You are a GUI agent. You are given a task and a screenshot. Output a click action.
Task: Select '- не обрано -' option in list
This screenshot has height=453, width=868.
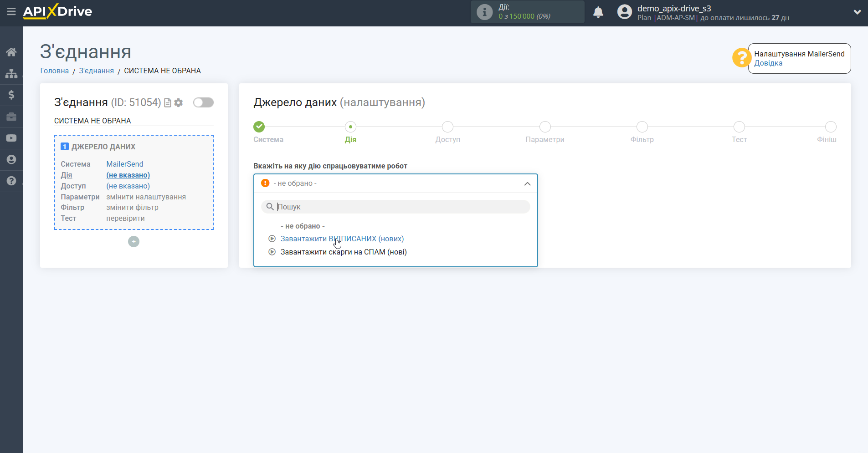(x=303, y=226)
